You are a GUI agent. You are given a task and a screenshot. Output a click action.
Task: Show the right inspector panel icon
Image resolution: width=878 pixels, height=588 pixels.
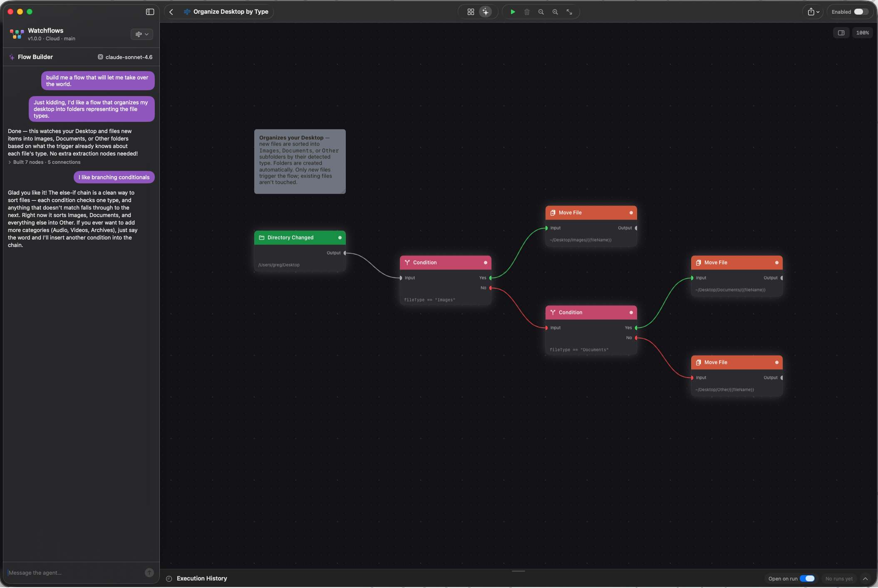tap(841, 33)
